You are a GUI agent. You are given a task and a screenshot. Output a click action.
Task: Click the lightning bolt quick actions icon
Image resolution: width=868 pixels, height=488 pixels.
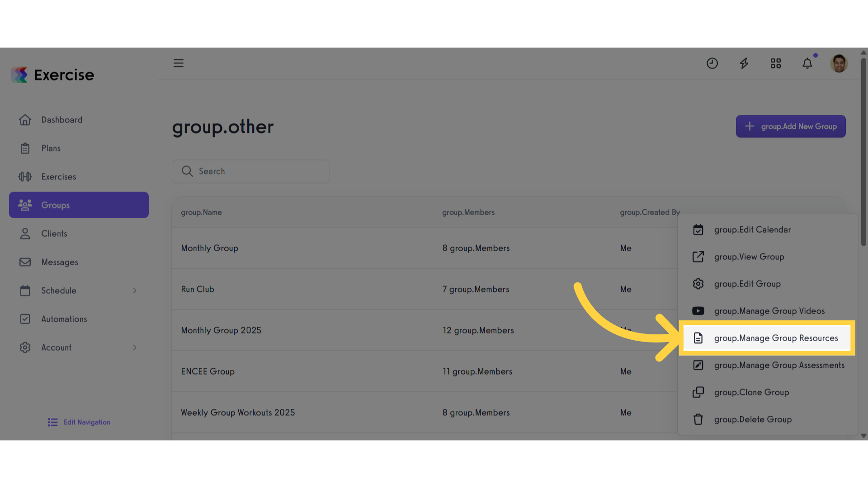744,63
